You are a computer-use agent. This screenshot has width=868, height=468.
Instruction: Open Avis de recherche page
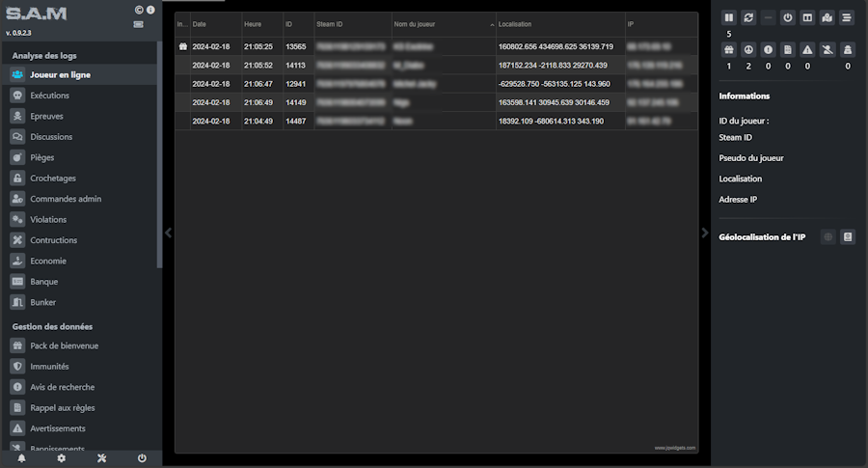pos(62,387)
